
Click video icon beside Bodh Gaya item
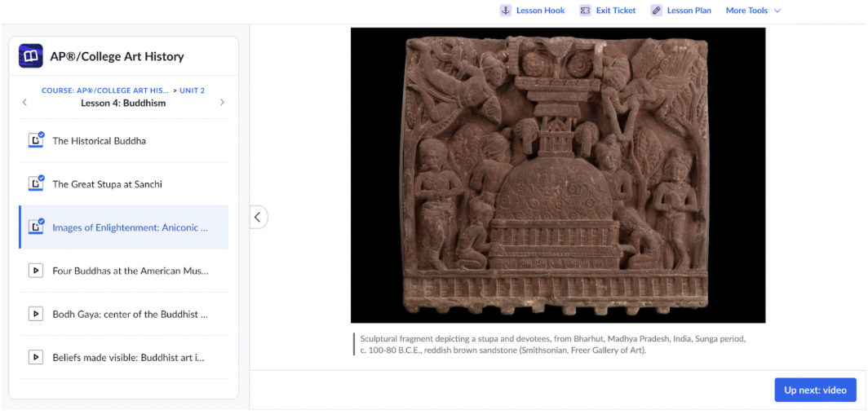point(36,314)
